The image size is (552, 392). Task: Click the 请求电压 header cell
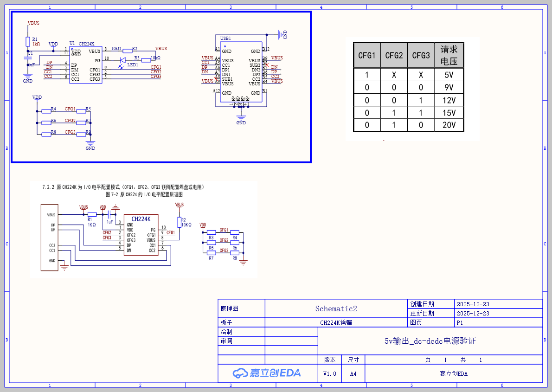[x=449, y=55]
